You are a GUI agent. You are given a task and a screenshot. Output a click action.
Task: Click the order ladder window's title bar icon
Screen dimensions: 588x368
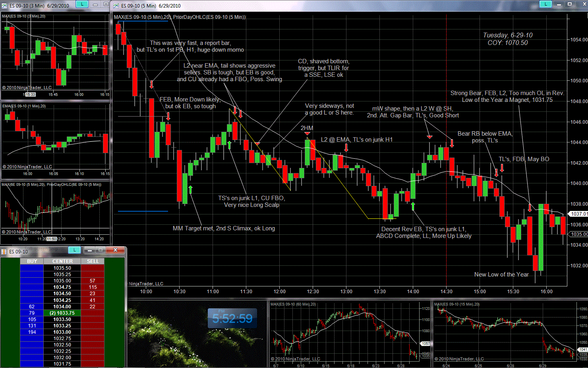pos(4,251)
